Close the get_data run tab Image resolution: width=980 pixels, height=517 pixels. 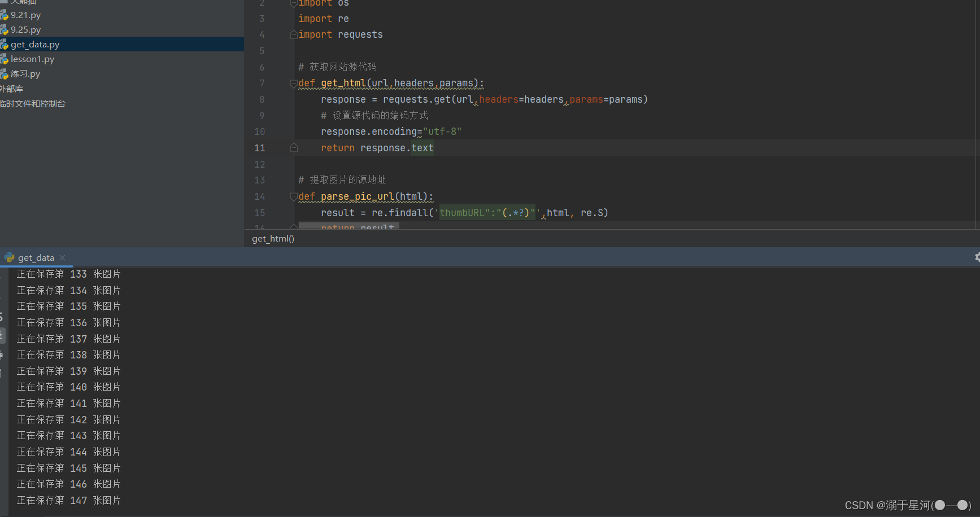62,257
